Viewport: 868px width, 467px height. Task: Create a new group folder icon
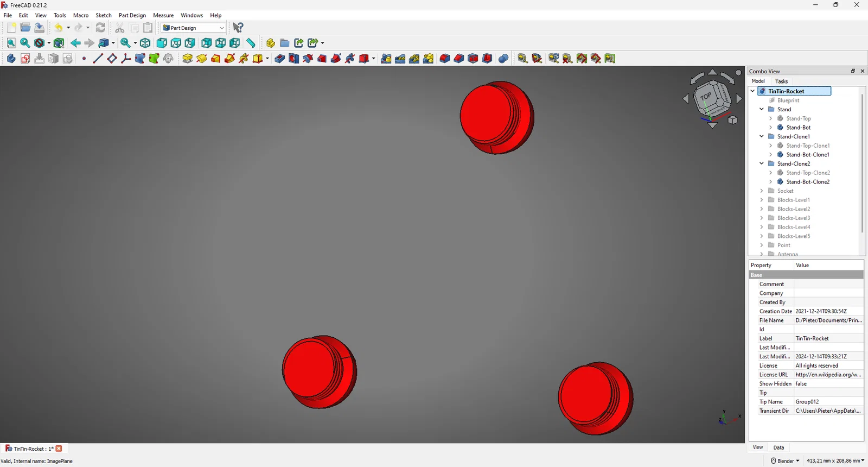285,43
